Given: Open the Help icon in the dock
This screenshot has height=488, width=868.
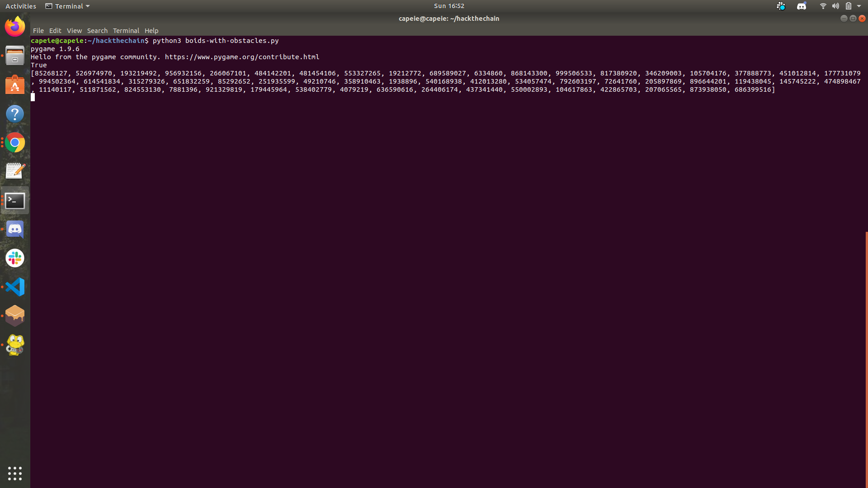Looking at the screenshot, I should pos(15,114).
